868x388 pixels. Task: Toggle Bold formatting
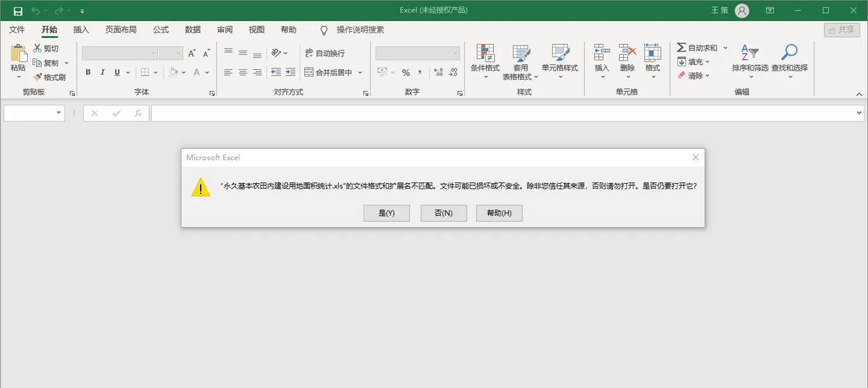pos(88,73)
